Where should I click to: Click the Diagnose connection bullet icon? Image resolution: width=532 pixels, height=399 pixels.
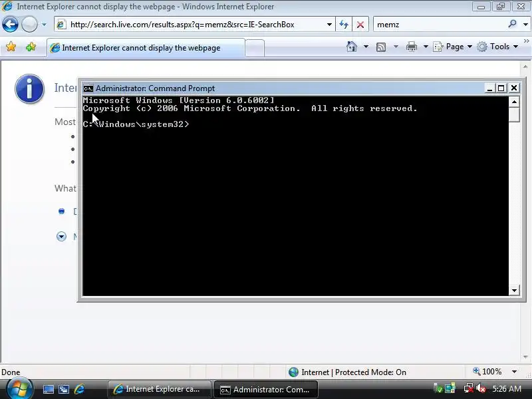[x=61, y=211]
